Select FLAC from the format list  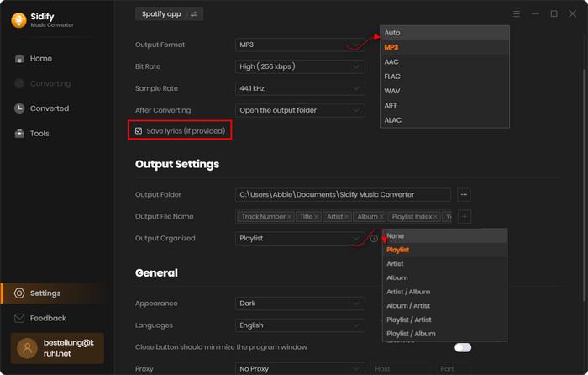tap(391, 77)
